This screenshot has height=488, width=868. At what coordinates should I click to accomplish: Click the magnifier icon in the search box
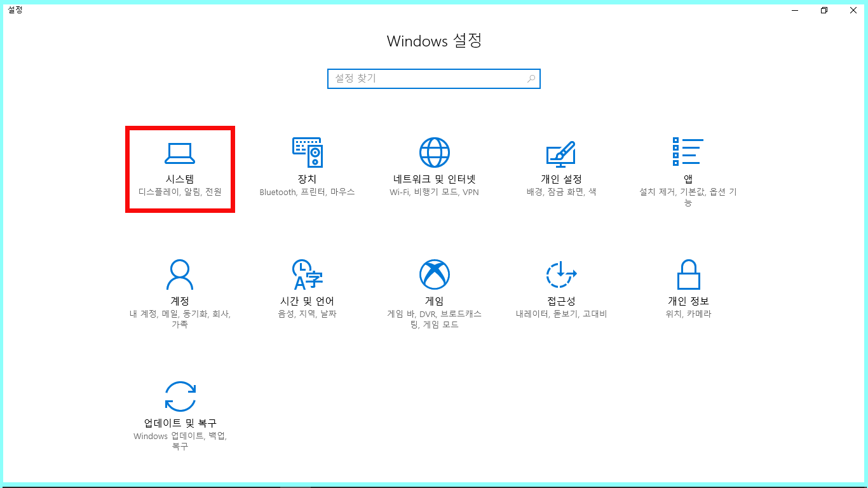(531, 79)
